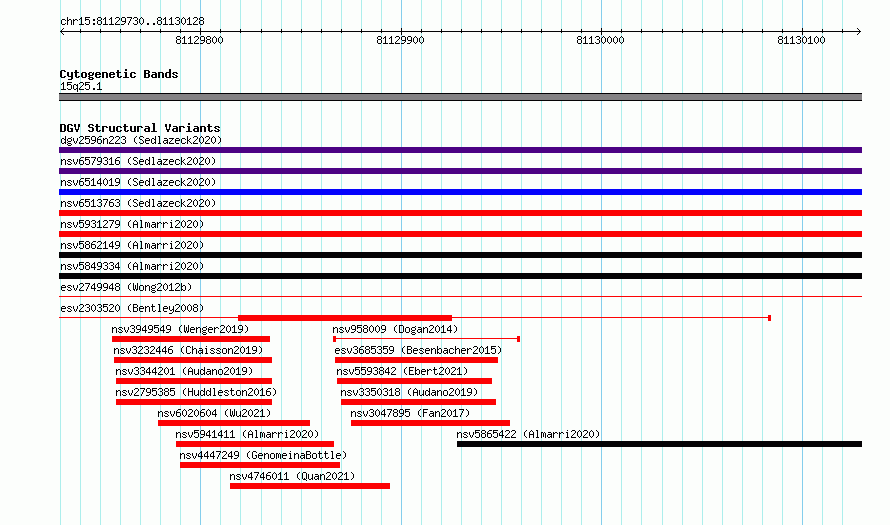Click the red bar under nsv3949549

[x=191, y=339]
